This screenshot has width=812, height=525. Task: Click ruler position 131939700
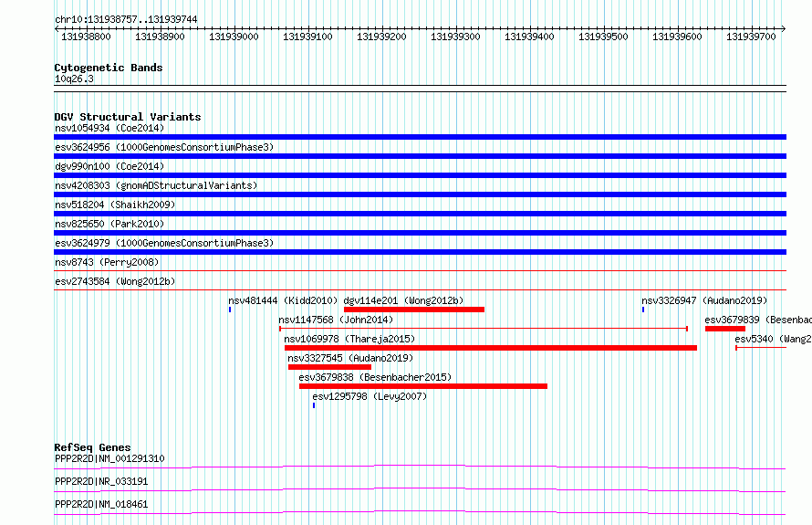[x=751, y=37]
